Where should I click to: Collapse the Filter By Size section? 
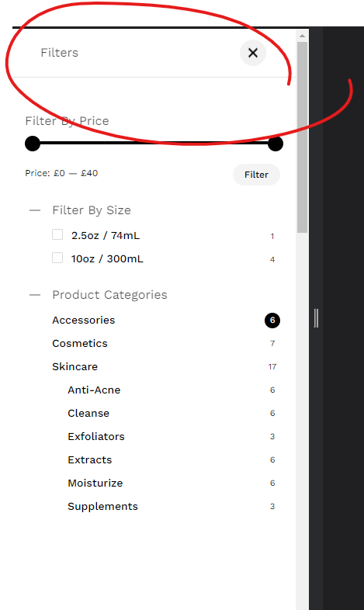tap(35, 210)
